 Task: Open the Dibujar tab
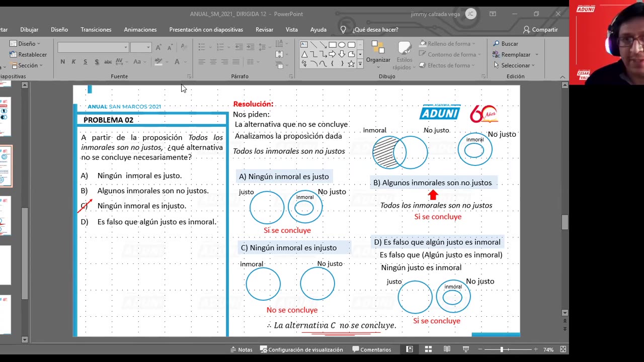pos(29,30)
